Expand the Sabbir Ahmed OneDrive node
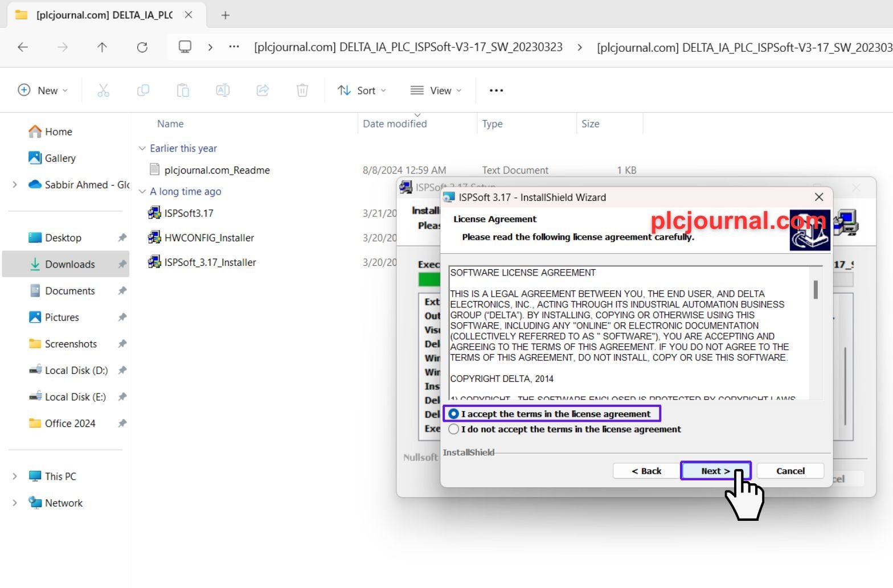Image resolution: width=893 pixels, height=588 pixels. click(x=15, y=184)
